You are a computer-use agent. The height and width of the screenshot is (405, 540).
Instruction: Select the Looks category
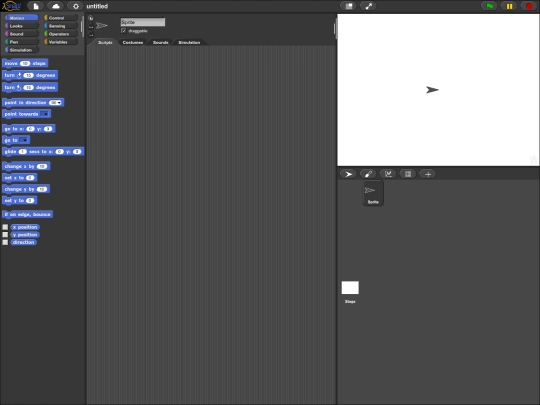click(x=21, y=26)
